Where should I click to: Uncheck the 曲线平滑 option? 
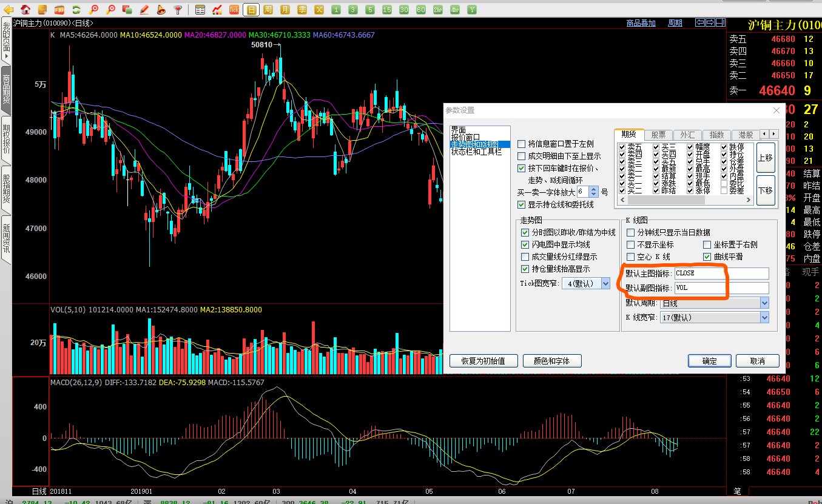(707, 257)
